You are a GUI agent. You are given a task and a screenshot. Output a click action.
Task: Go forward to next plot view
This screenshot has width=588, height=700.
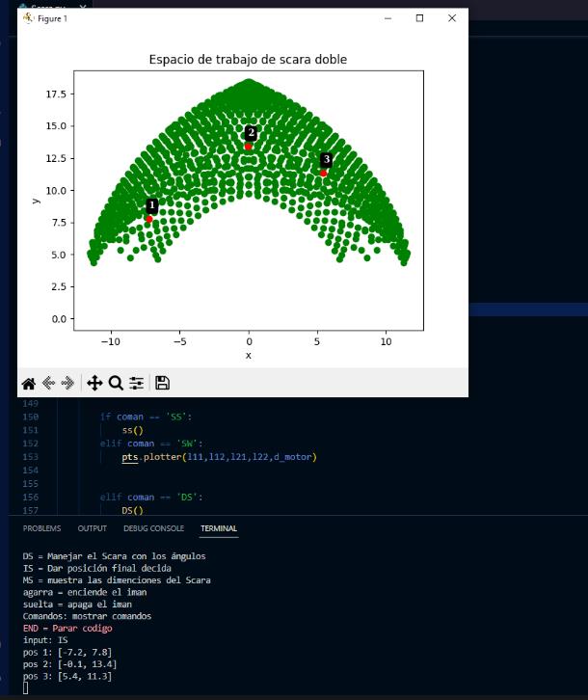pos(67,383)
